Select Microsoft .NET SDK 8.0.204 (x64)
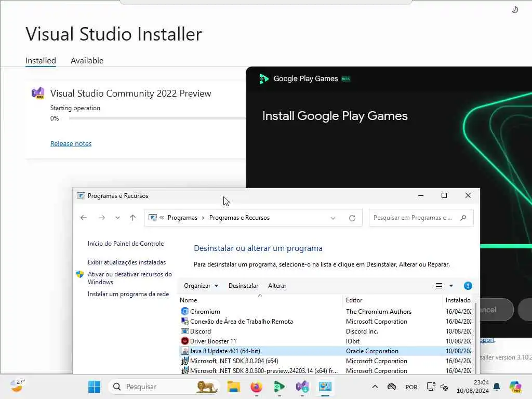This screenshot has width=532, height=399. [x=326, y=361]
